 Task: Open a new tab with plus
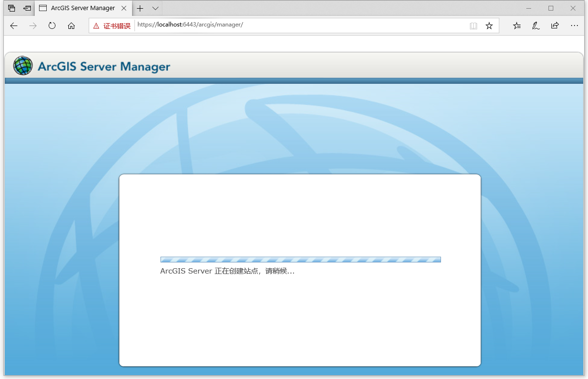click(x=140, y=8)
